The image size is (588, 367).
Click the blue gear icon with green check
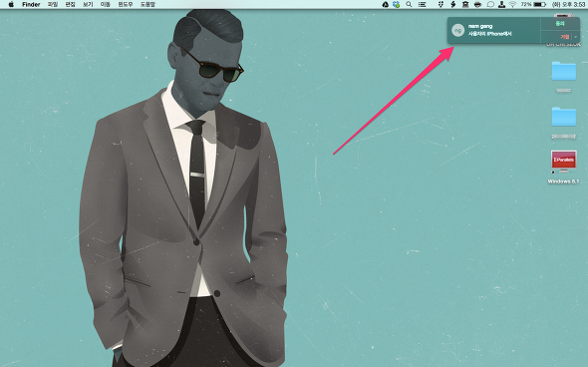(397, 5)
